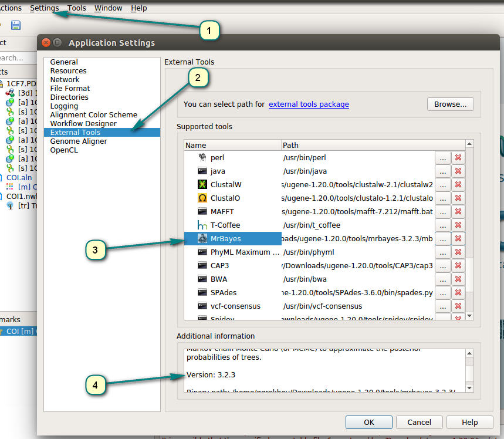Remove the MAFFT path using red X
The height and width of the screenshot is (439, 504).
[x=458, y=211]
